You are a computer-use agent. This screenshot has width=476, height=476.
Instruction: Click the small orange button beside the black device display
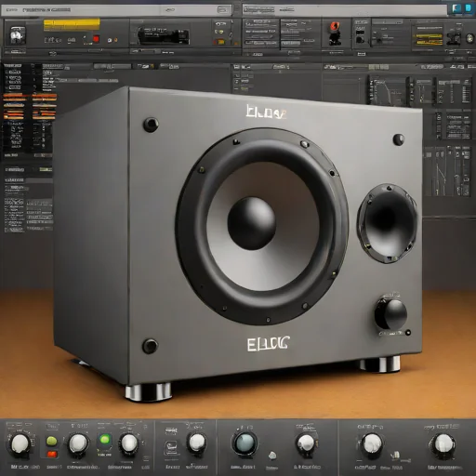tap(220, 41)
